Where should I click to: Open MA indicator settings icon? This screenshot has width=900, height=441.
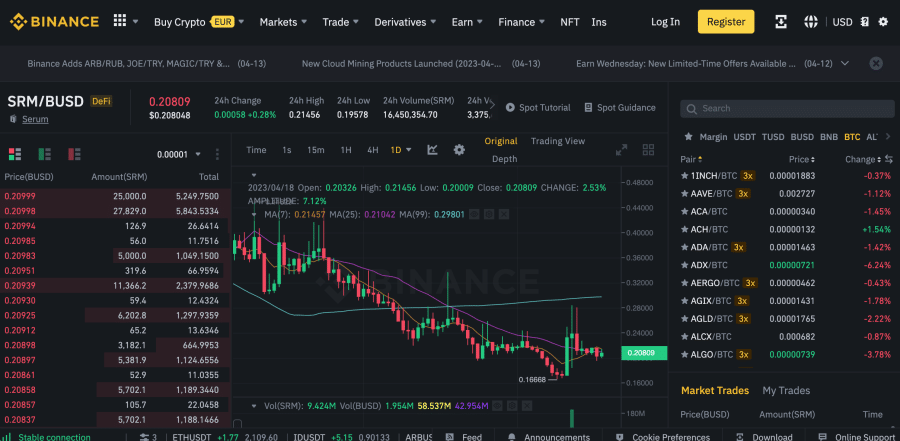tap(489, 214)
